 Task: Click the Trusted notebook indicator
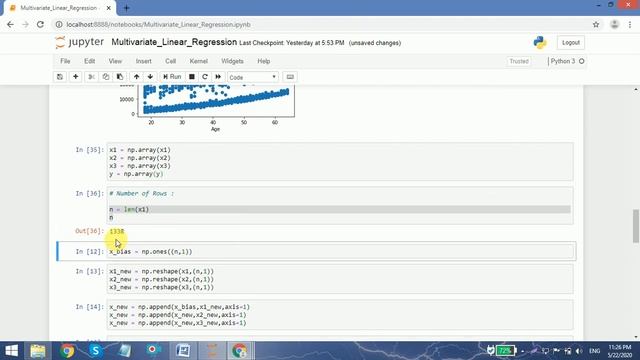pos(519,61)
